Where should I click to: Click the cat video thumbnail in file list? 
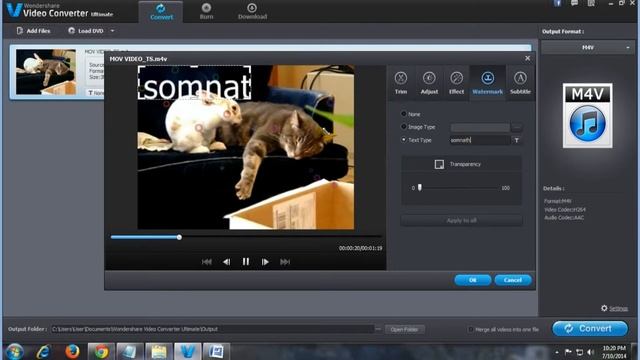pyautogui.click(x=46, y=72)
